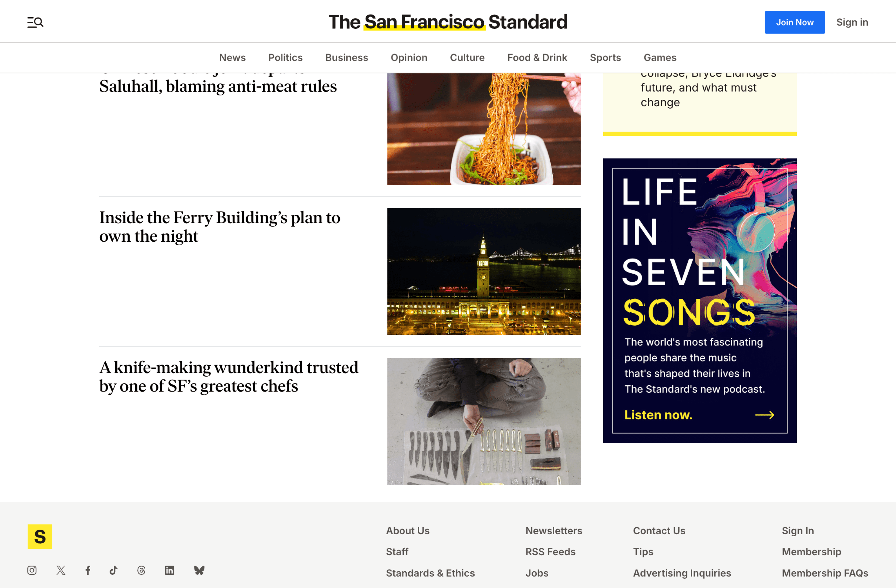Open the Food & Drink section
896x588 pixels.
(x=537, y=57)
